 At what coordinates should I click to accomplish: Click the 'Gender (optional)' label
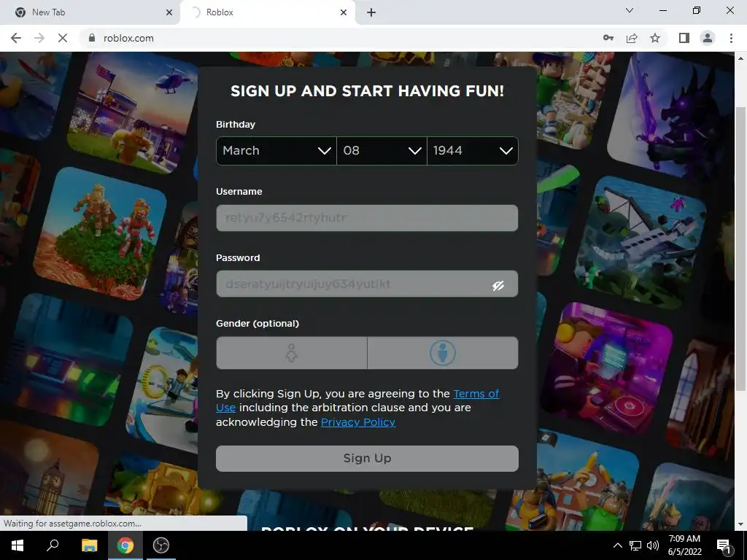258,323
